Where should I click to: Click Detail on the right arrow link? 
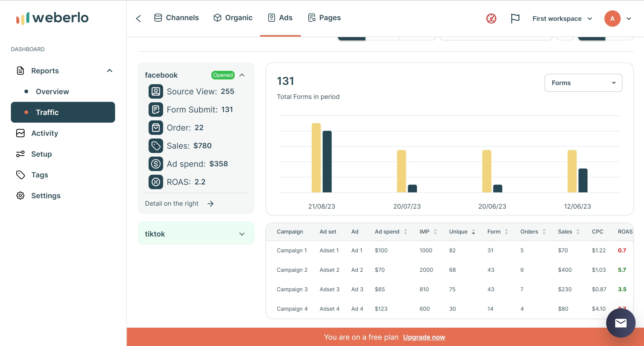click(179, 203)
